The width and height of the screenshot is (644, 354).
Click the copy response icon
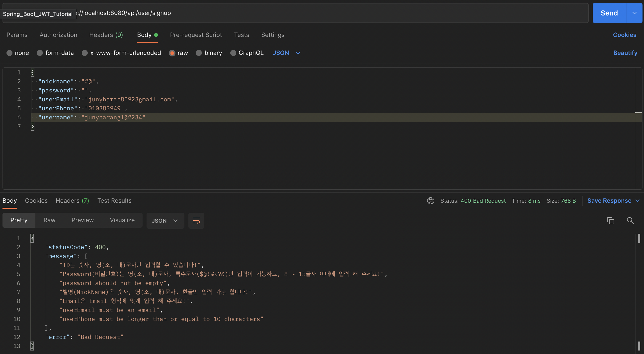point(610,220)
